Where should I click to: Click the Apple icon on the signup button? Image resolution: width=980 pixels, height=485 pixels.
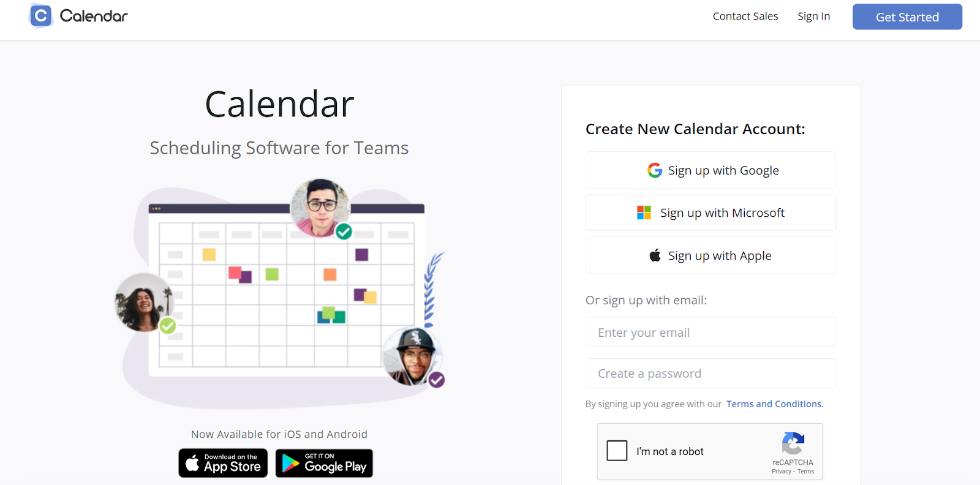tap(654, 255)
